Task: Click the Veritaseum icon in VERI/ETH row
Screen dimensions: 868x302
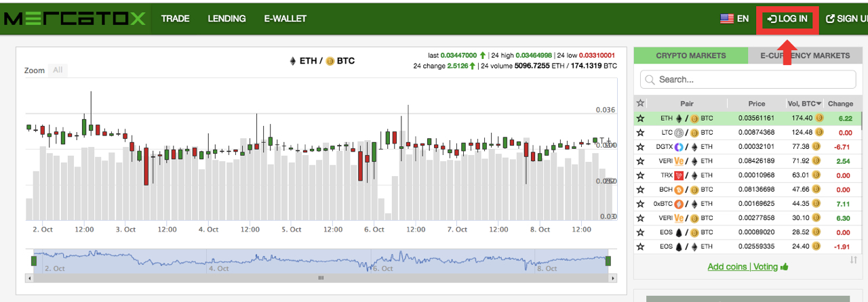Action: 679,160
